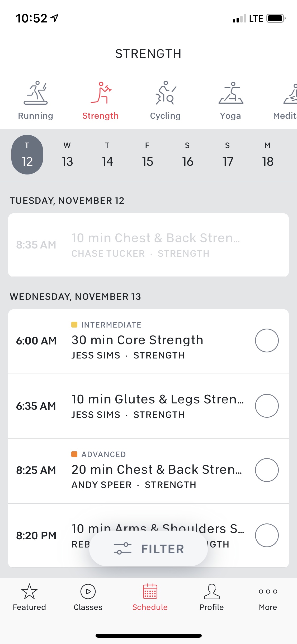Select the Running category icon
297x644 pixels.
pyautogui.click(x=36, y=93)
